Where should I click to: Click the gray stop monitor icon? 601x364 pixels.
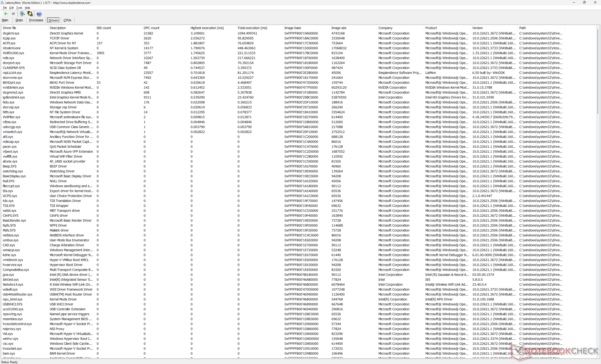13,14
